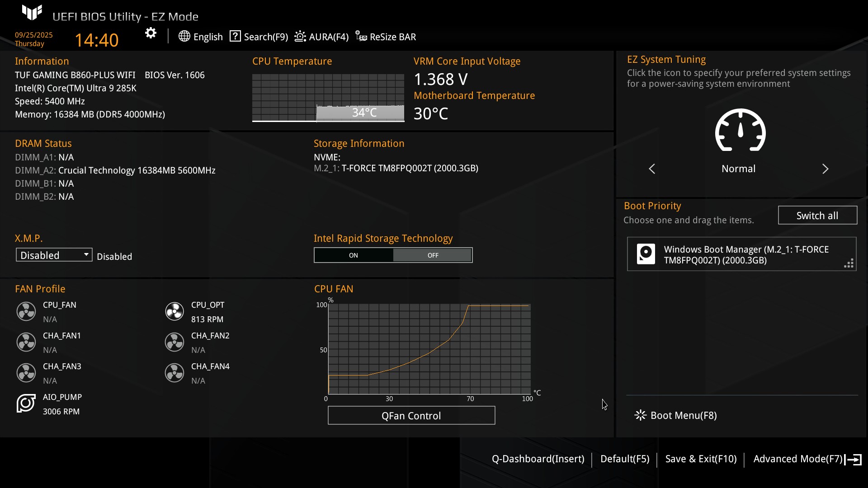The width and height of the screenshot is (868, 488).
Task: Click the Windows Boot Manager disk icon
Action: pos(646,254)
